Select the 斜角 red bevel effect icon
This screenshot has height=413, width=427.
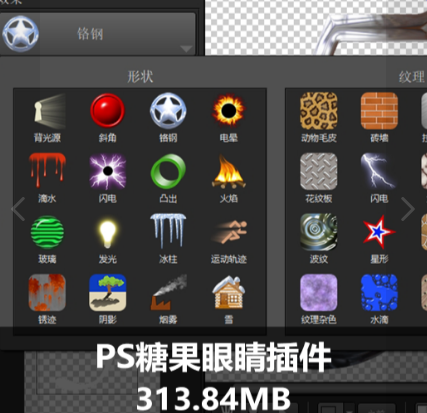tap(107, 111)
